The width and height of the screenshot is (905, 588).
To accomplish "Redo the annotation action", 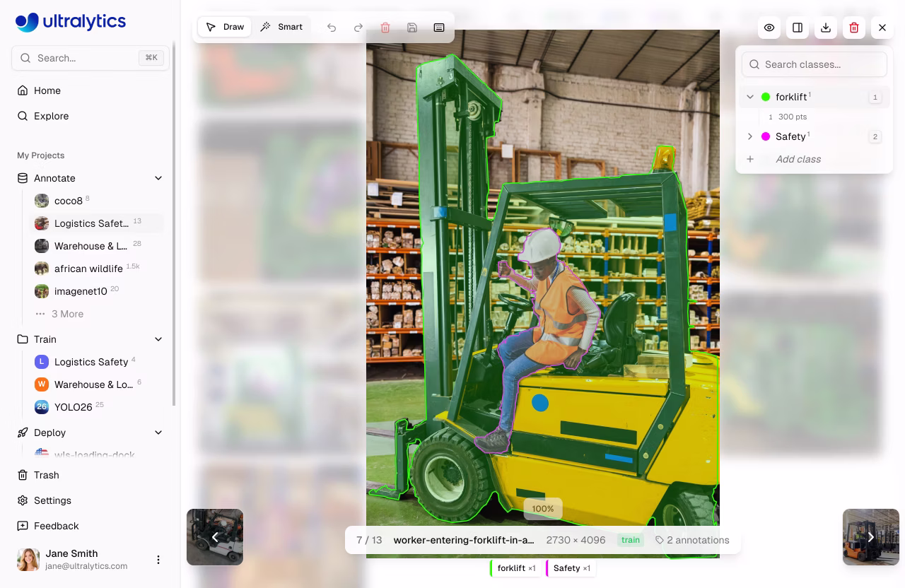I will [358, 27].
